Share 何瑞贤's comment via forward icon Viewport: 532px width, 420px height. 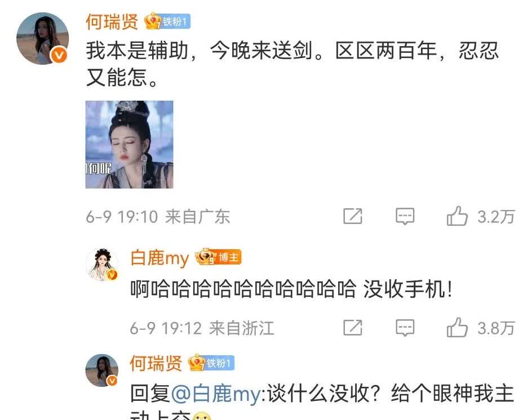tap(353, 216)
